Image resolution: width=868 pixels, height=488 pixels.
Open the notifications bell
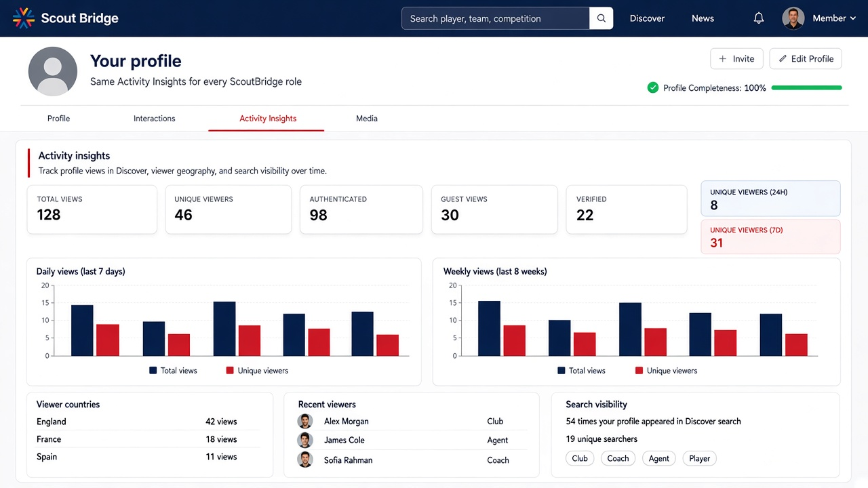pos(759,18)
